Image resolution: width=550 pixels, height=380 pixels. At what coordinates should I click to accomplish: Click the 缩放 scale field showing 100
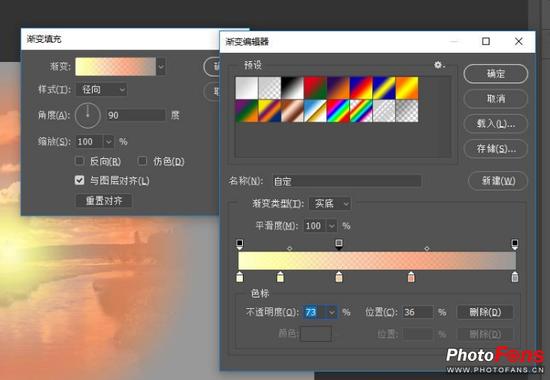click(x=89, y=142)
